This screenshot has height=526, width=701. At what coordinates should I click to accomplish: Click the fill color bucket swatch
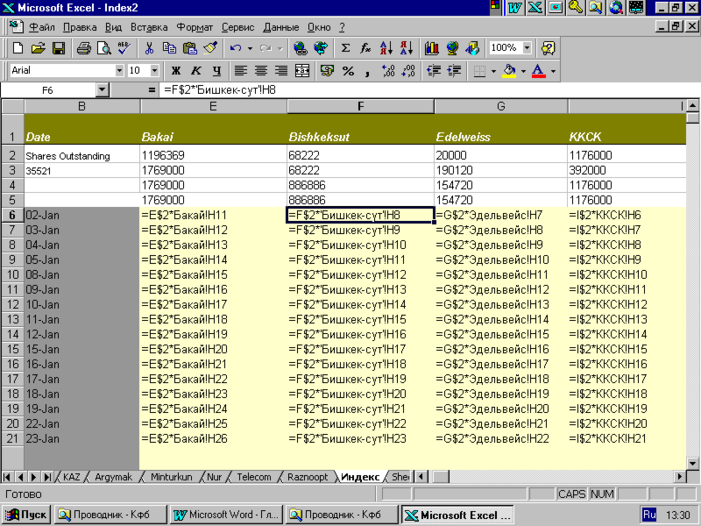pos(509,71)
